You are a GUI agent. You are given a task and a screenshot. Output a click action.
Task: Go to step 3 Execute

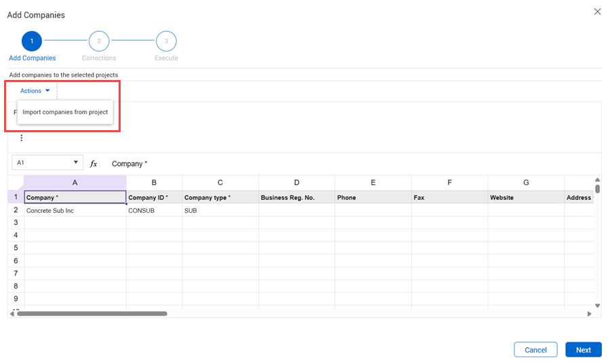[166, 41]
